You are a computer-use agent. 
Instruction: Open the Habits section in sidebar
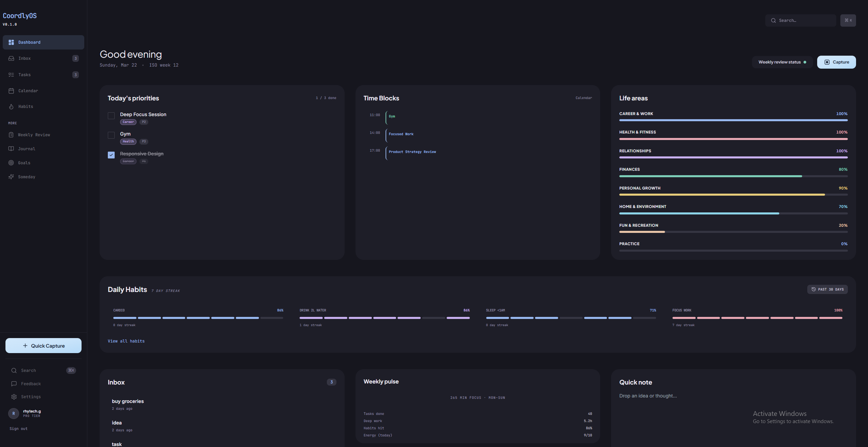click(x=26, y=106)
